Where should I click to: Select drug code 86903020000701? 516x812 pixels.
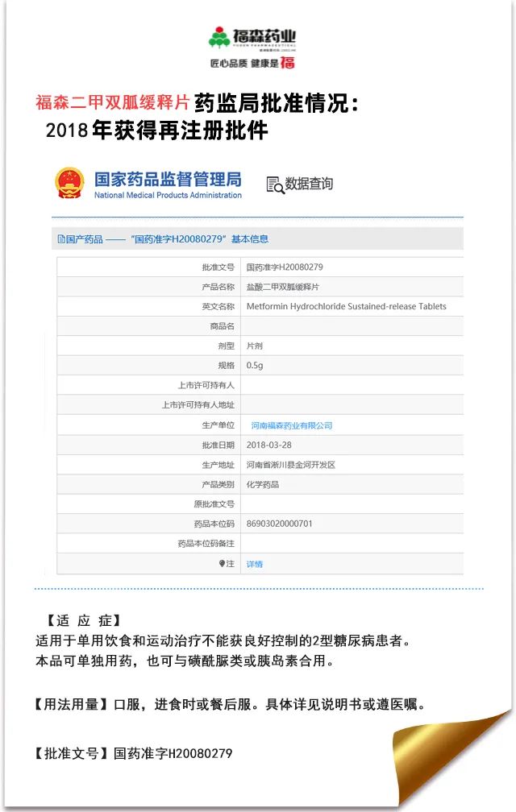click(279, 524)
